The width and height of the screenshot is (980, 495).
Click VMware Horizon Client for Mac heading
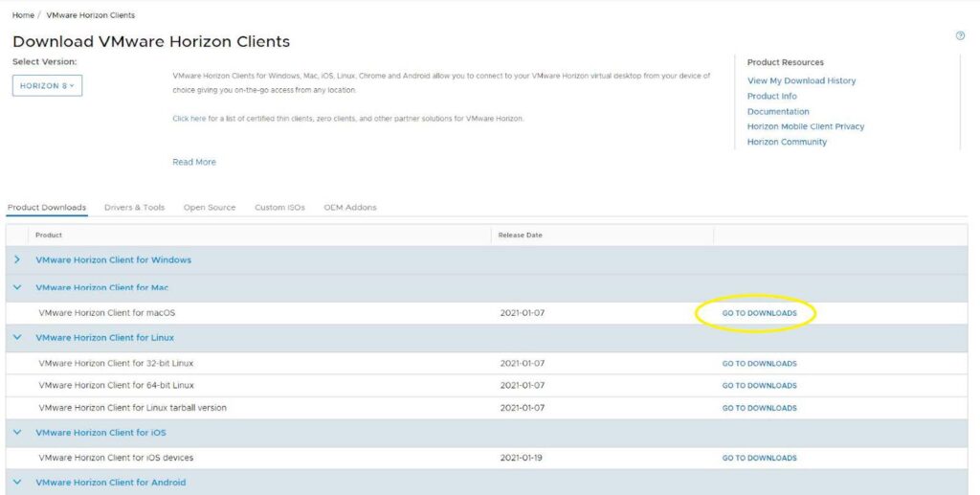[101, 287]
